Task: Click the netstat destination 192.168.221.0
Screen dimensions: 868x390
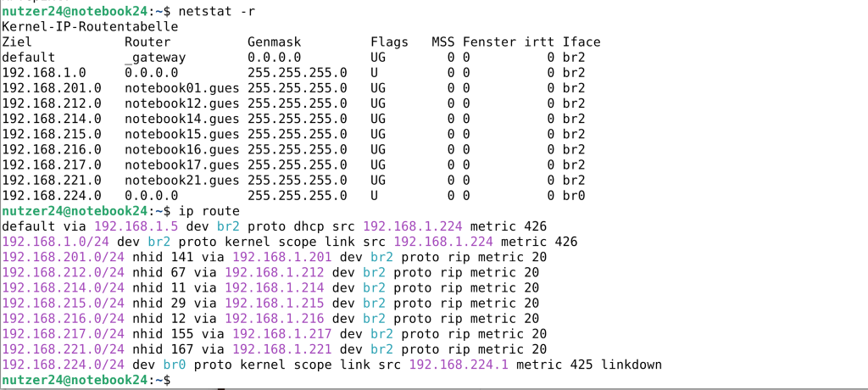Action: tap(52, 180)
